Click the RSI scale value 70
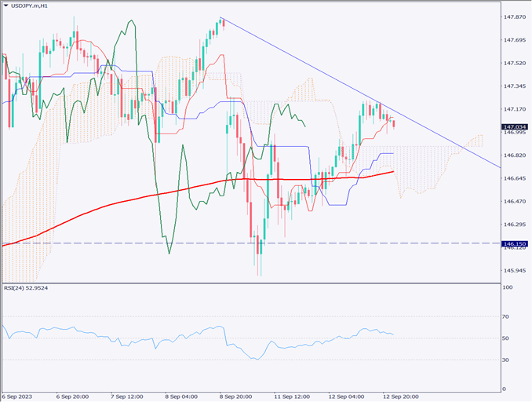532x402 pixels. 506,316
